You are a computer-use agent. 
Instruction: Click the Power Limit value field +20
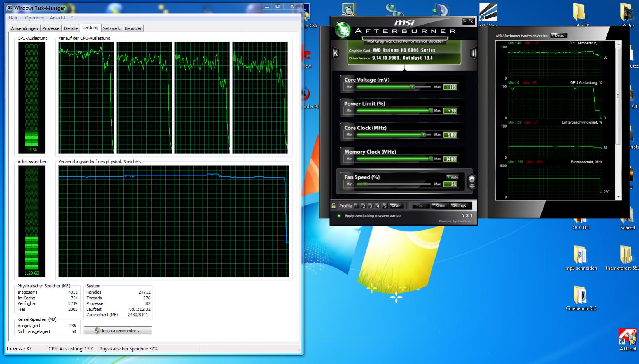451,111
